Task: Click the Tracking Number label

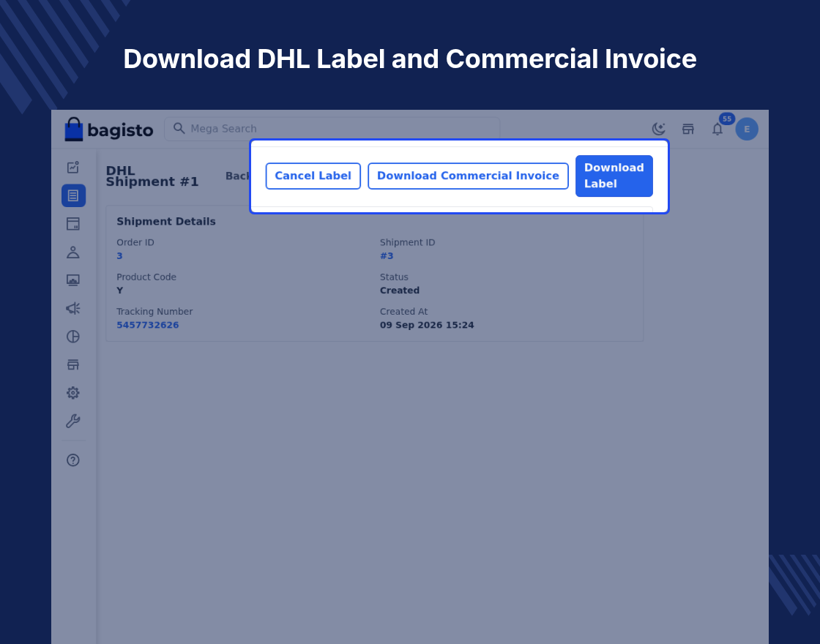Action: pyautogui.click(x=154, y=312)
